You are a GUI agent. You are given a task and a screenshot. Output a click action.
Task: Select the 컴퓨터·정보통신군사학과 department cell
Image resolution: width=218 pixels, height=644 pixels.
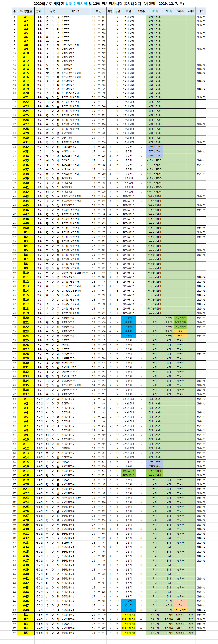coord(75,272)
